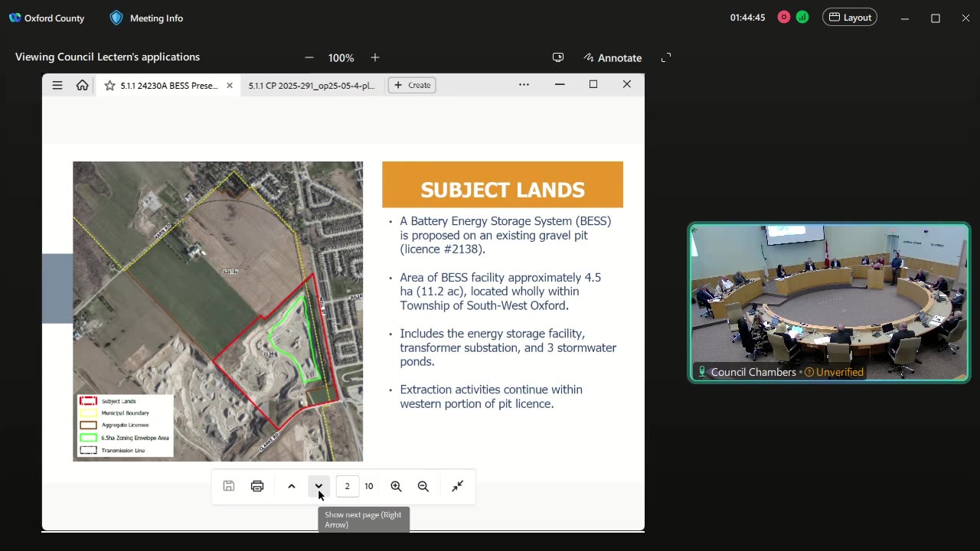980x551 pixels.
Task: Select the Council Chambers video thumbnail
Action: 829,302
